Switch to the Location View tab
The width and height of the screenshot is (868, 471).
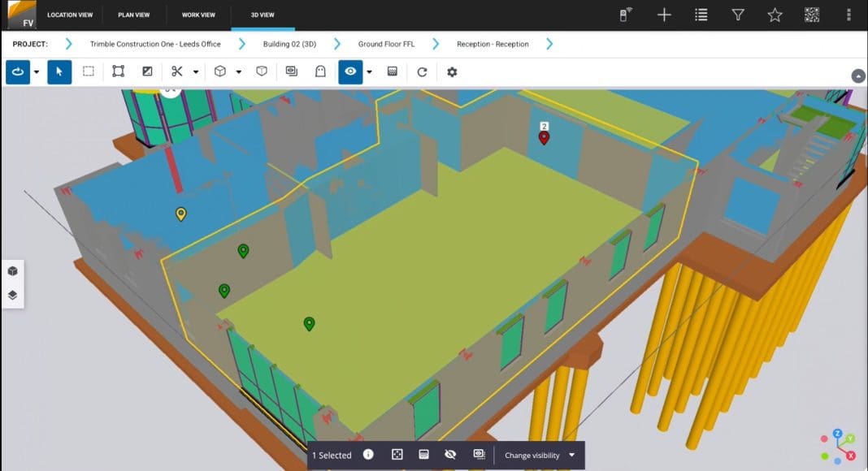pos(70,15)
